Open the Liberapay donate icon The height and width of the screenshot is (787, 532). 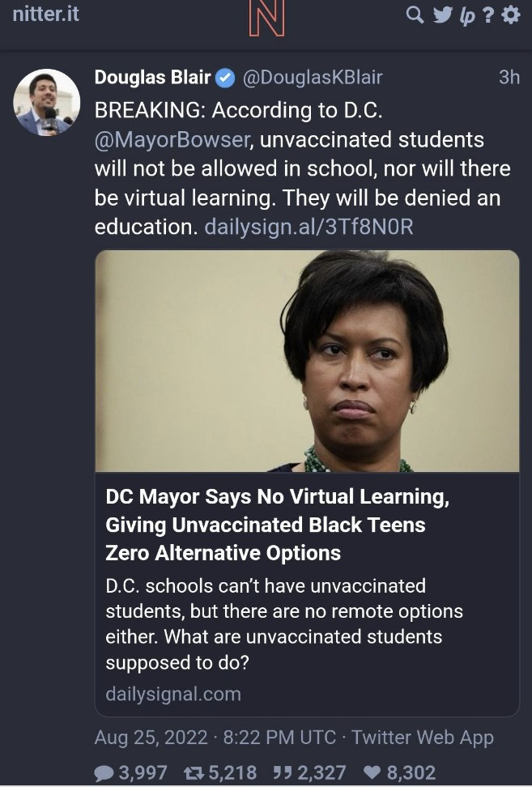[x=467, y=16]
